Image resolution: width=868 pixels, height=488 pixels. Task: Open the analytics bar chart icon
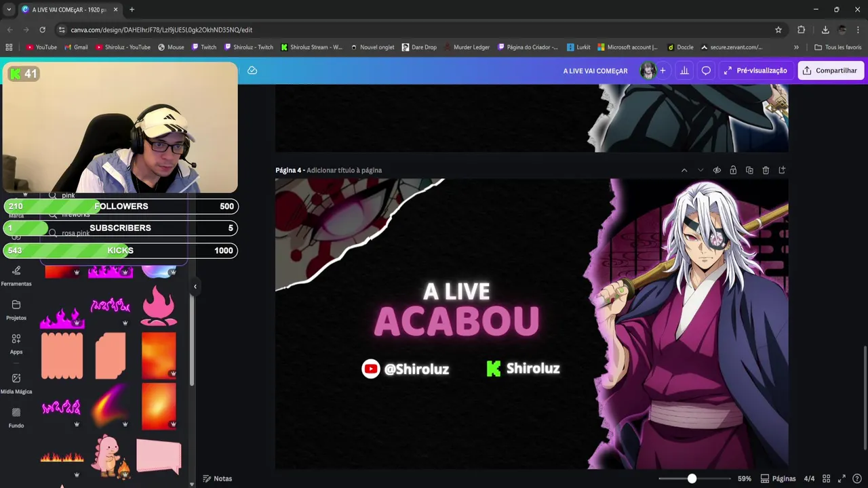pyautogui.click(x=684, y=70)
